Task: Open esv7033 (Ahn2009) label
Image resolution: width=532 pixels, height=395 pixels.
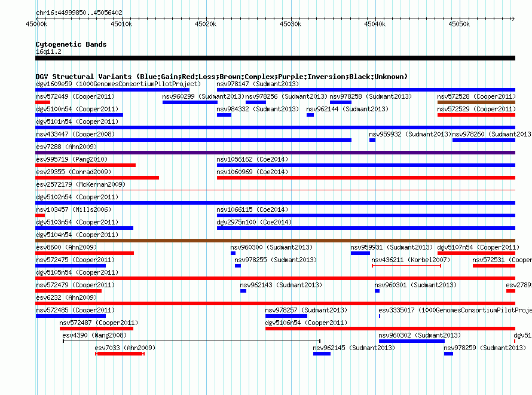Action: click(x=125, y=348)
